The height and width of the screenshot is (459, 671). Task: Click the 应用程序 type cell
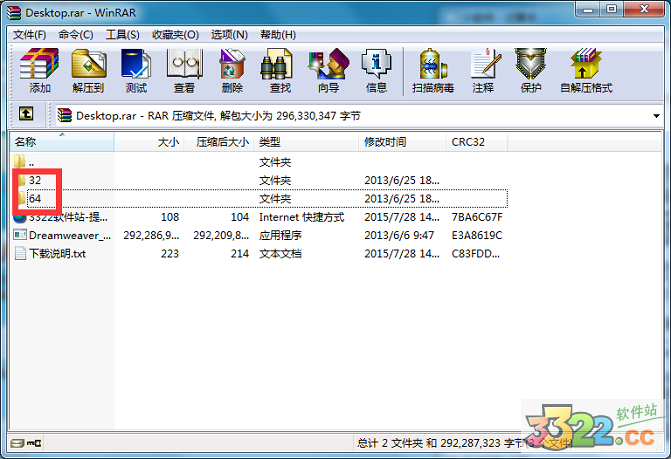tap(280, 235)
